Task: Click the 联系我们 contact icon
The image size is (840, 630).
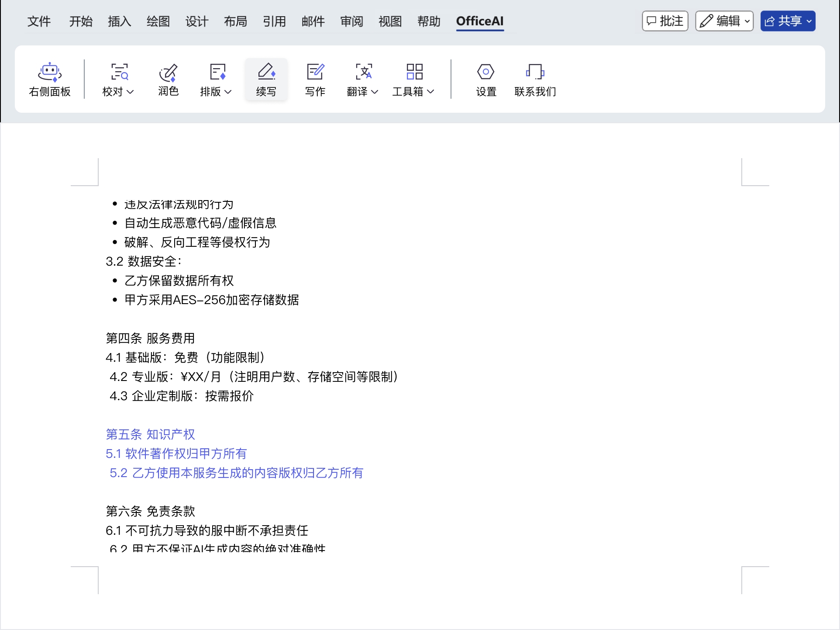Action: click(535, 72)
